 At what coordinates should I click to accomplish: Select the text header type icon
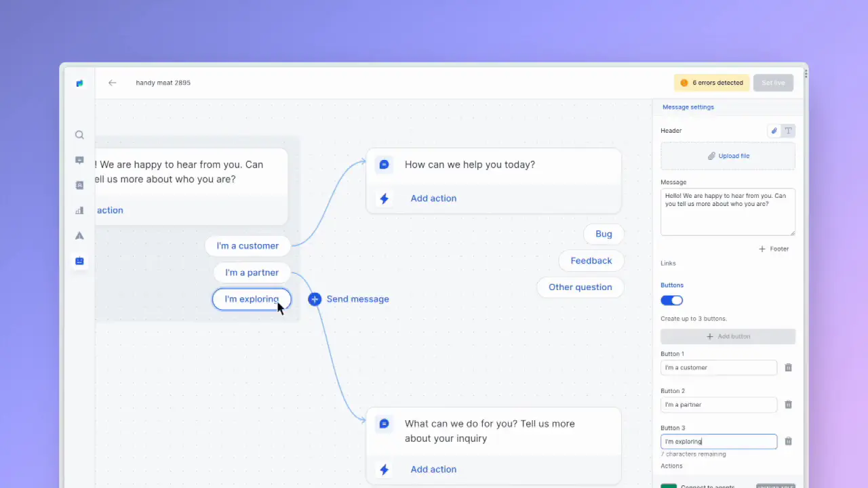click(x=788, y=131)
